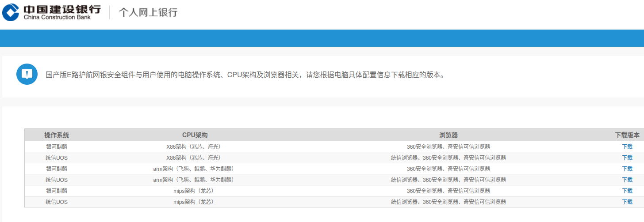Viewport: 644px width, 222px height.
Task: Select 银河麒麟 cell in the arm架构 row
Action: point(57,169)
